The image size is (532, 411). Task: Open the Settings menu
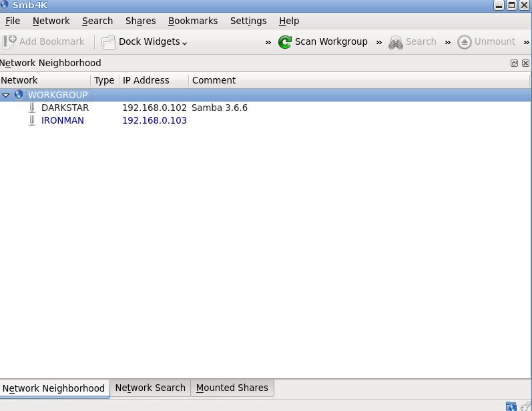pyautogui.click(x=248, y=21)
